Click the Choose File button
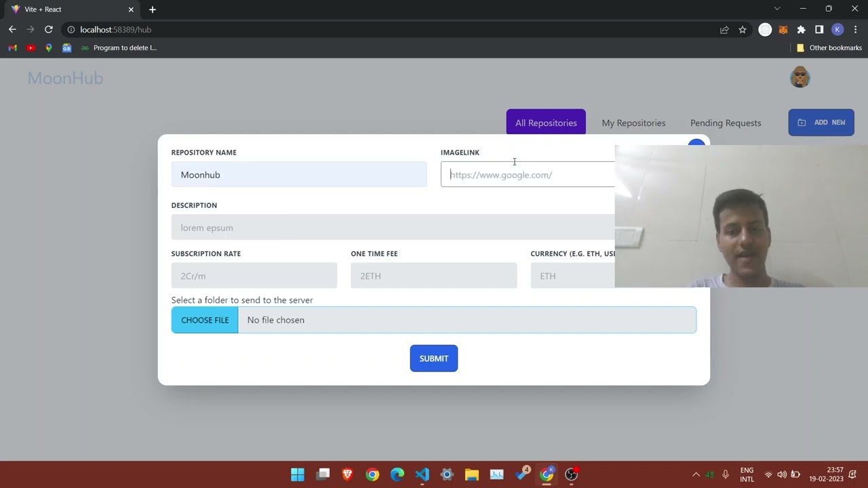Viewport: 868px width, 488px height. [x=205, y=320]
